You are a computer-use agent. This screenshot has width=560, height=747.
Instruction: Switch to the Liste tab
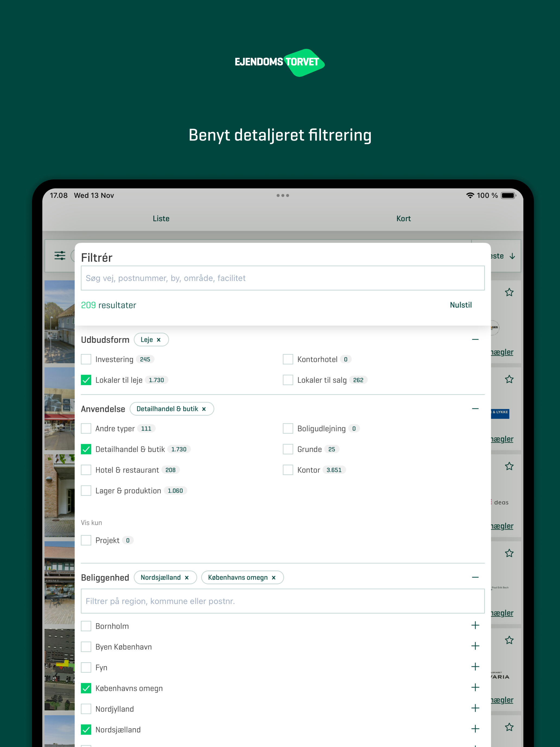(161, 219)
